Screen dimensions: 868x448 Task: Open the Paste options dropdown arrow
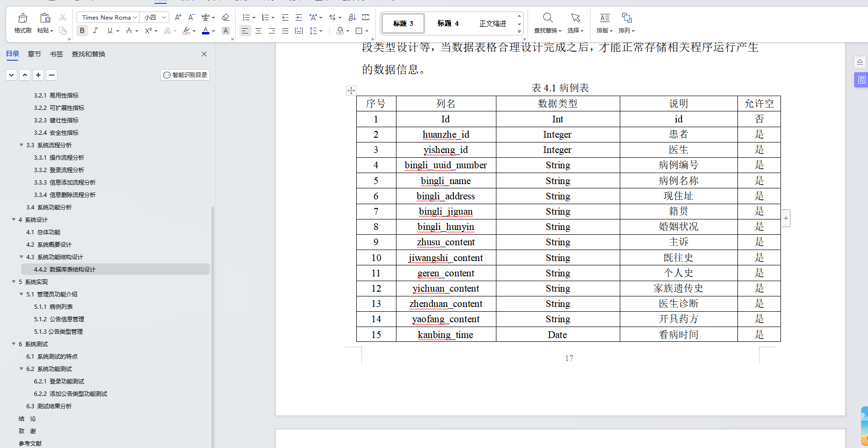pos(52,31)
